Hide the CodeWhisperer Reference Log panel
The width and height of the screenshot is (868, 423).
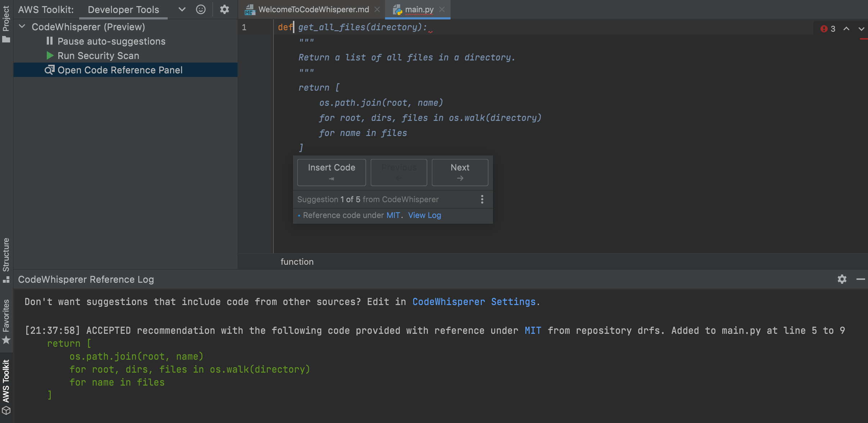point(860,279)
